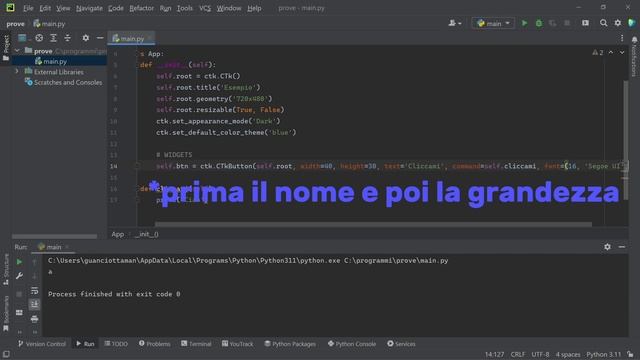Close the main.py editor tab
Screen dimensions: 640x360
[x=150, y=38]
